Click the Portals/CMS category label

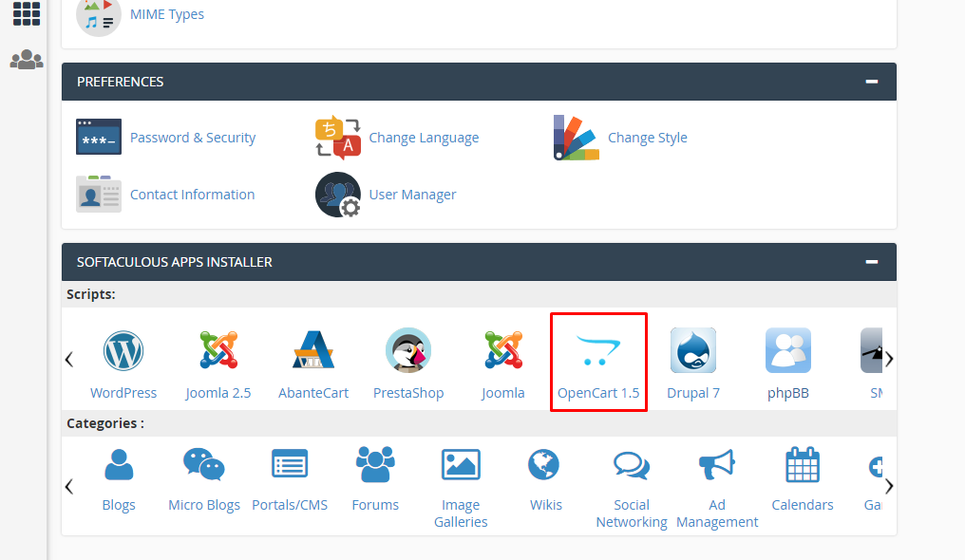[290, 505]
